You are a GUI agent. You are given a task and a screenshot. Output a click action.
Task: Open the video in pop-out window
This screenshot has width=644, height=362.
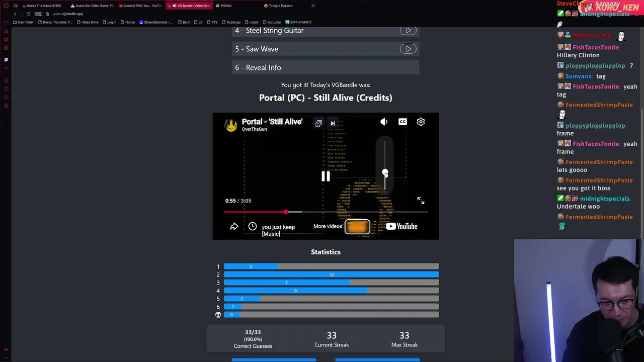pyautogui.click(x=318, y=123)
